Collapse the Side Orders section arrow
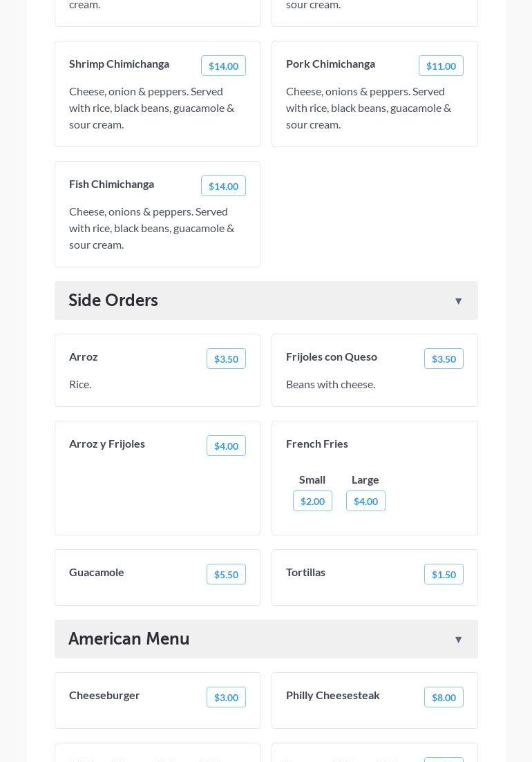532x762 pixels. 458,301
